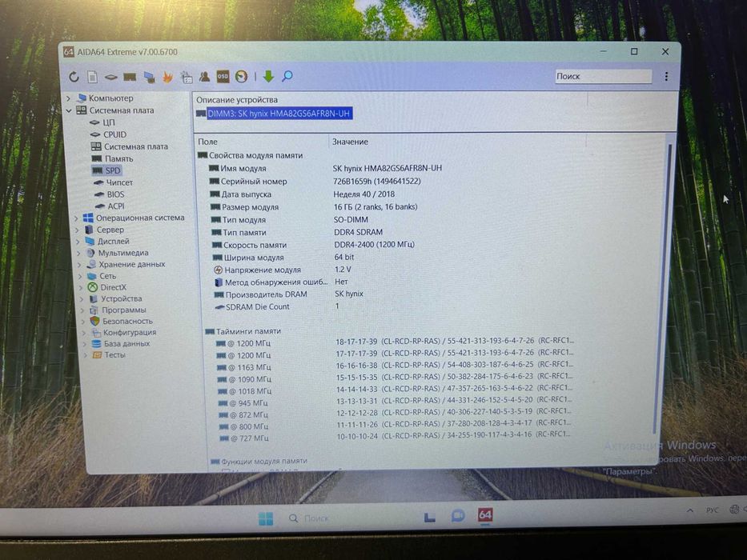Expand the Мультимедиа tree node

coord(79,253)
